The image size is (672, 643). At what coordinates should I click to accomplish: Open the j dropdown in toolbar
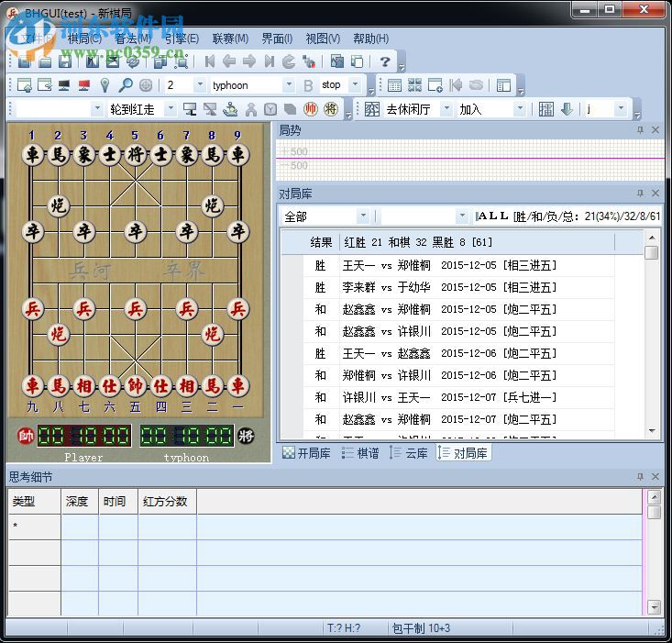click(621, 109)
